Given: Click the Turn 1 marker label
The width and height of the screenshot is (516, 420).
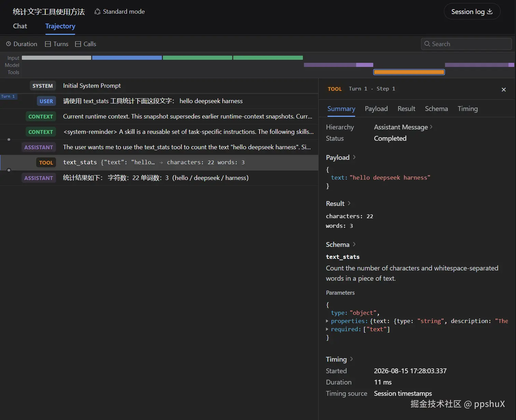Looking at the screenshot, I should click(8, 96).
